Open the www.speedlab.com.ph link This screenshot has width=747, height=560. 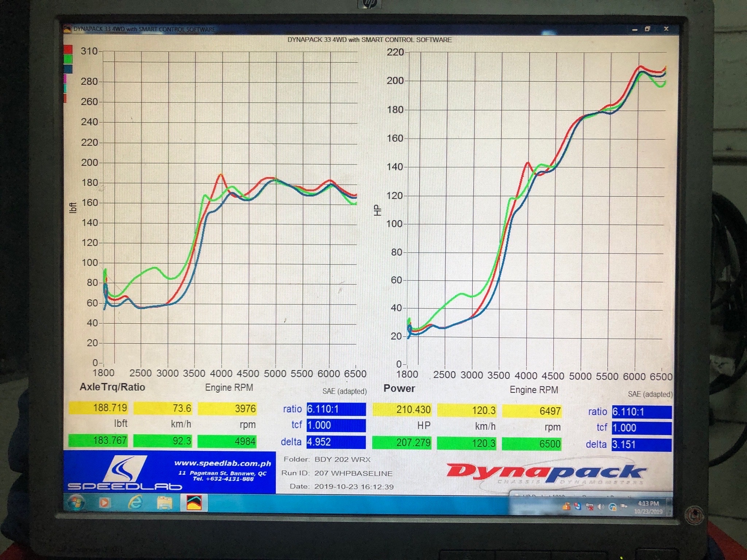(222, 463)
